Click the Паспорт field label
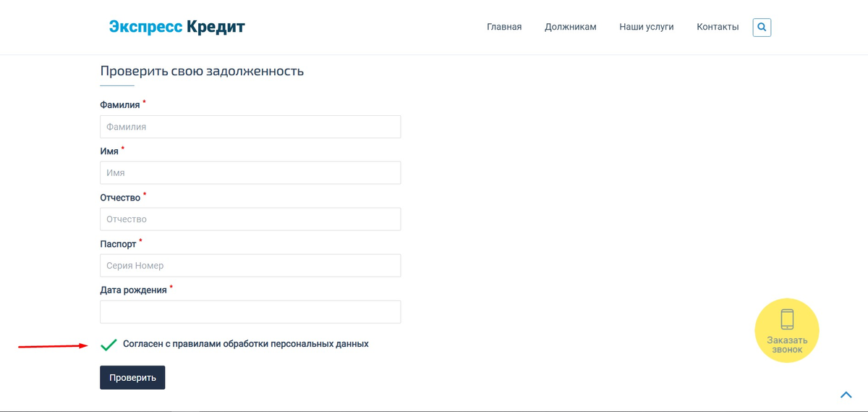This screenshot has height=412, width=868. [x=118, y=245]
